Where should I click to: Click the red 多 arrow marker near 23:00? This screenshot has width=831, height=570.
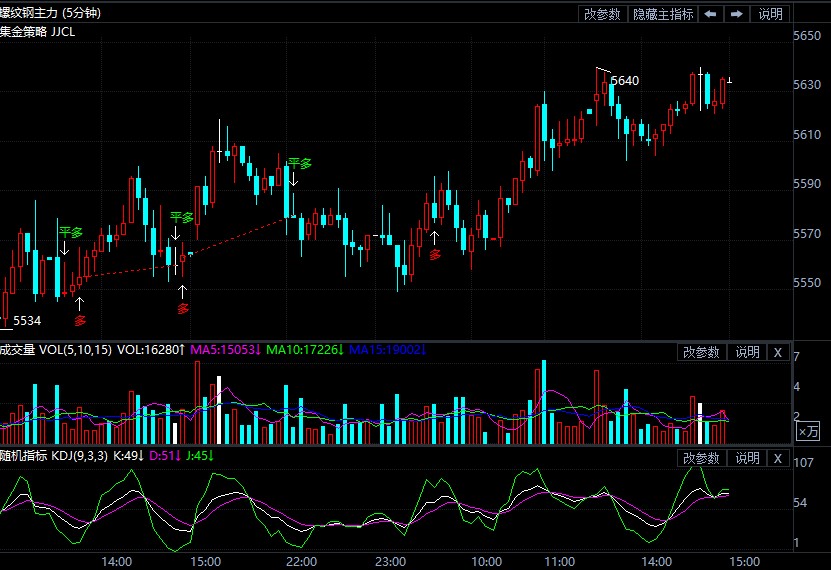434,254
